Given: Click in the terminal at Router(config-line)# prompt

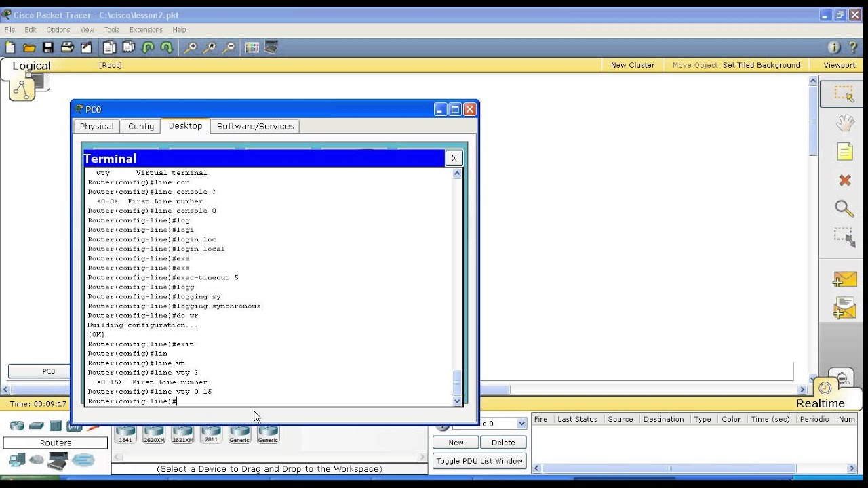Looking at the screenshot, I should coord(132,401).
